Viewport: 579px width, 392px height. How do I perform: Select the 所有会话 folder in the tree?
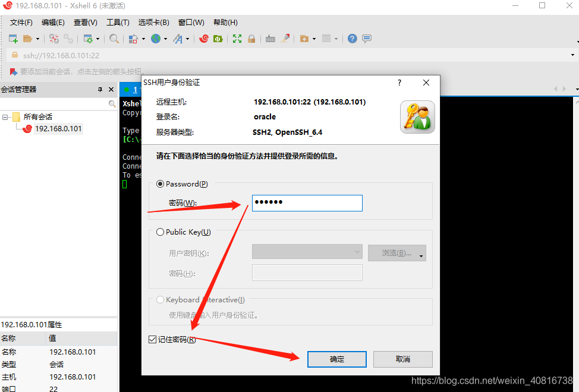pos(37,117)
